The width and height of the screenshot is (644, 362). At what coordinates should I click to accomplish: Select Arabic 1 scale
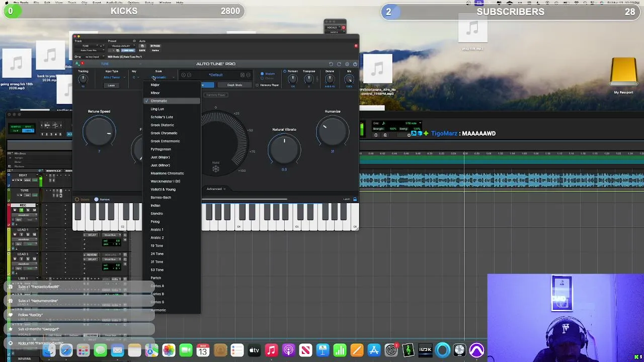point(172,229)
